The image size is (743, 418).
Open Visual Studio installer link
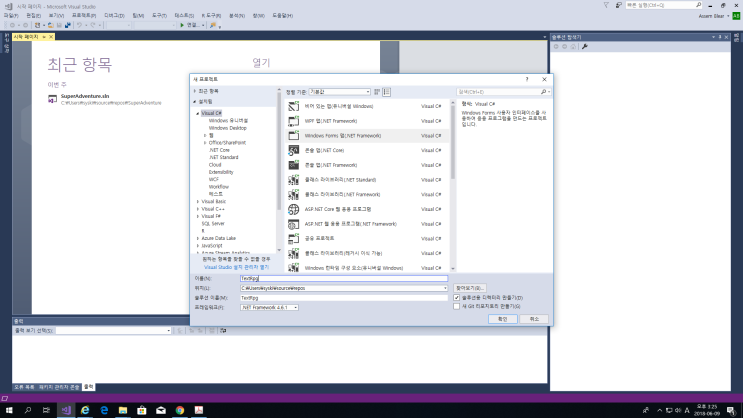[236, 268]
